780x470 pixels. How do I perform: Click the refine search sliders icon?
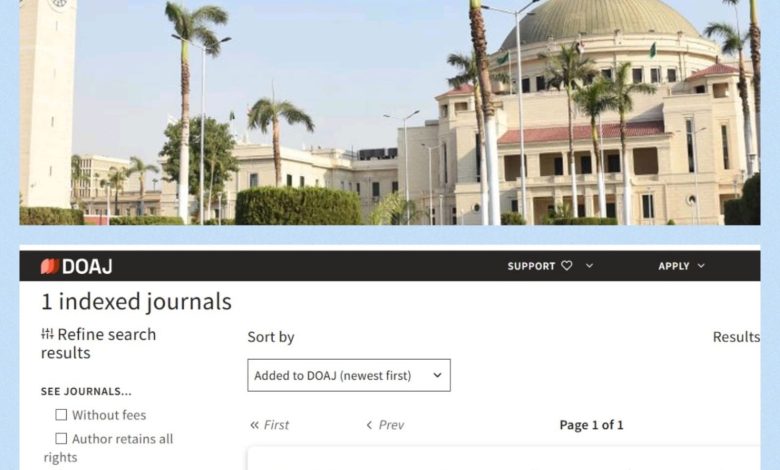coord(47,334)
